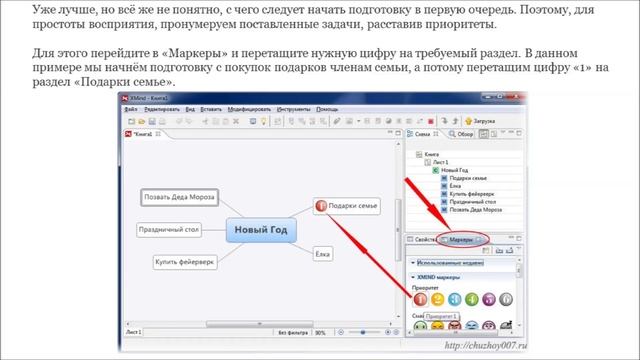Screen dimensions: 640x360
Task: Open the Модифицировать menu
Action: tap(249, 109)
